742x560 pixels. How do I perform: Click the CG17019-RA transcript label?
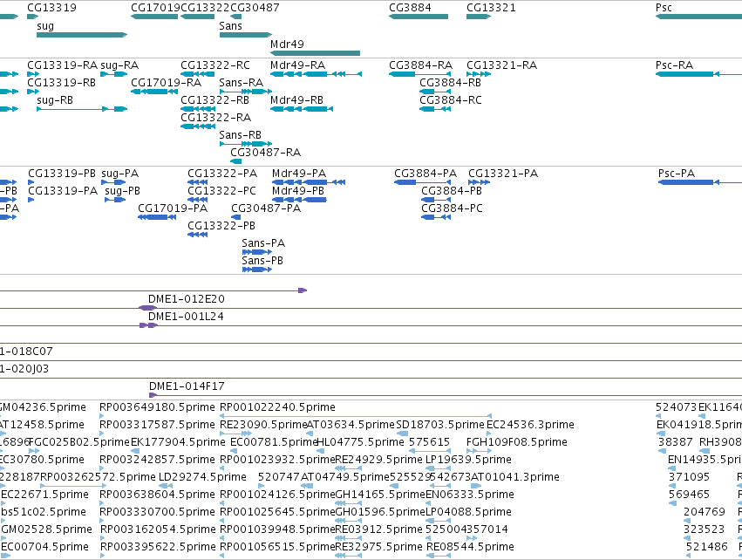tap(166, 82)
